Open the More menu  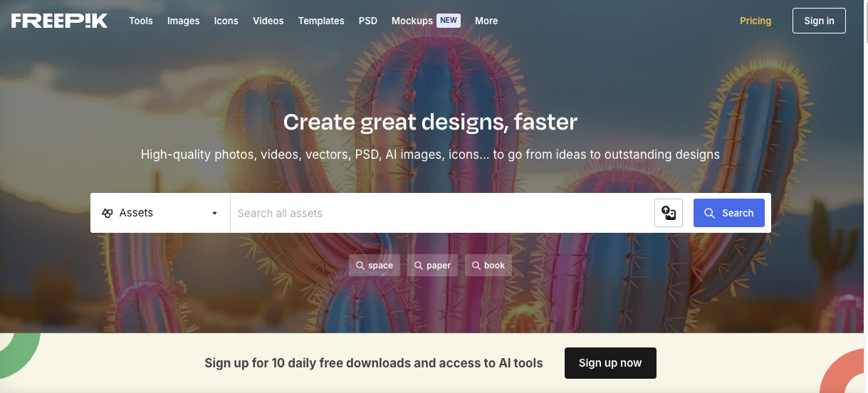486,21
